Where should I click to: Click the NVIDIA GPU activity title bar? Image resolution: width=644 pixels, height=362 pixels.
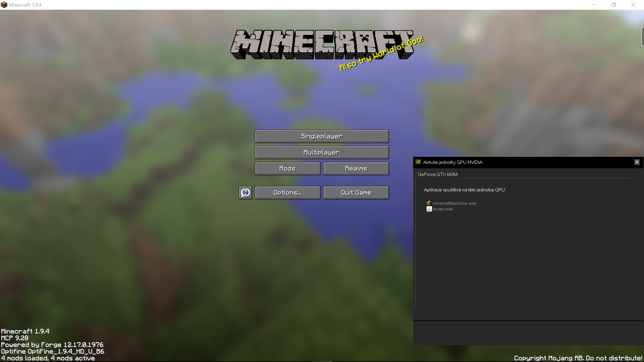coord(523,162)
